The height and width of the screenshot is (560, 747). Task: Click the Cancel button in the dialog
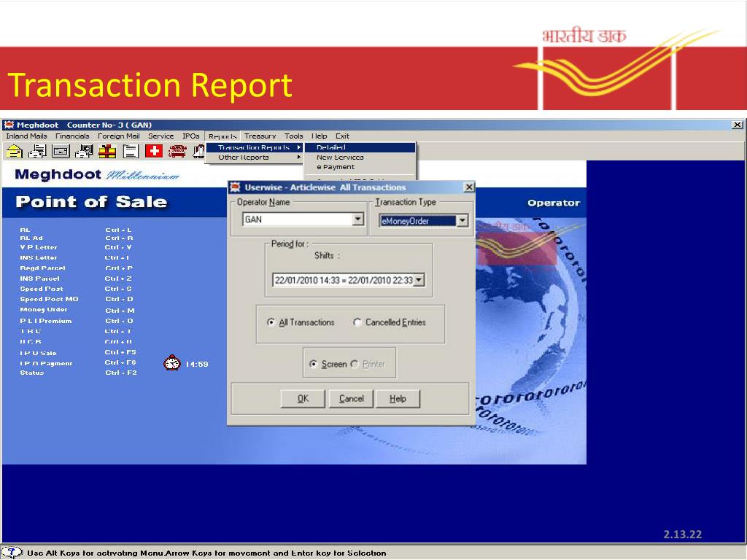click(x=352, y=399)
